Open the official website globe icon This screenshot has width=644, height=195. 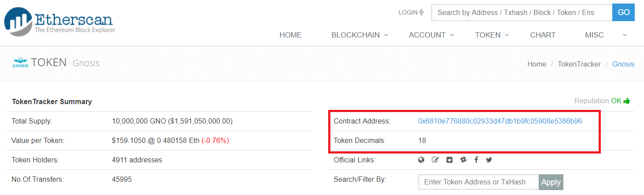[x=421, y=160]
